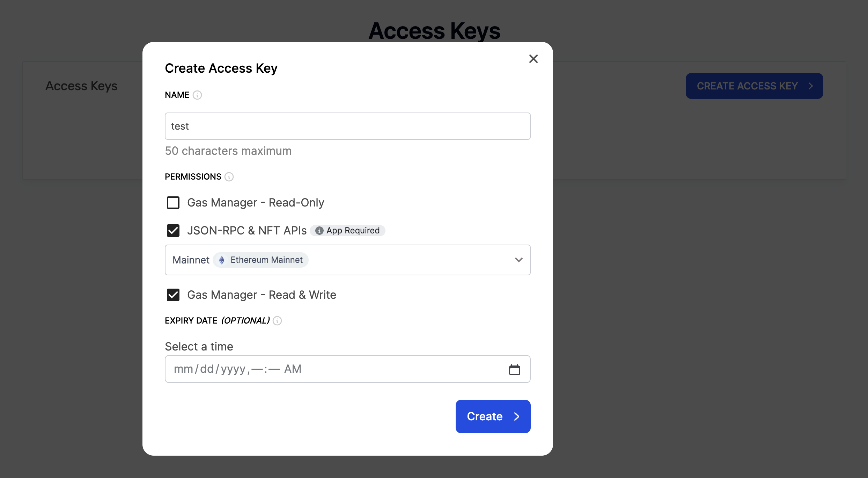This screenshot has height=478, width=868.
Task: Click the expiry date time input field
Action: (348, 369)
